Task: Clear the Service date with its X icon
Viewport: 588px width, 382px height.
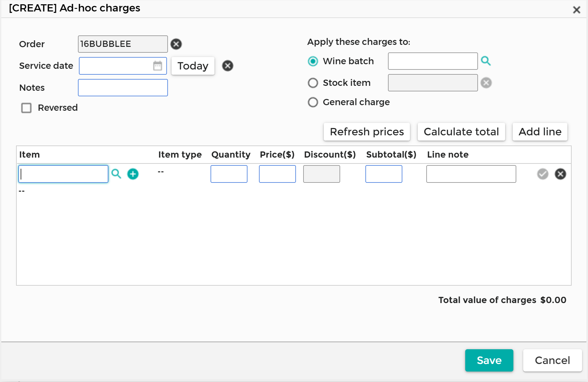Action: coord(228,66)
